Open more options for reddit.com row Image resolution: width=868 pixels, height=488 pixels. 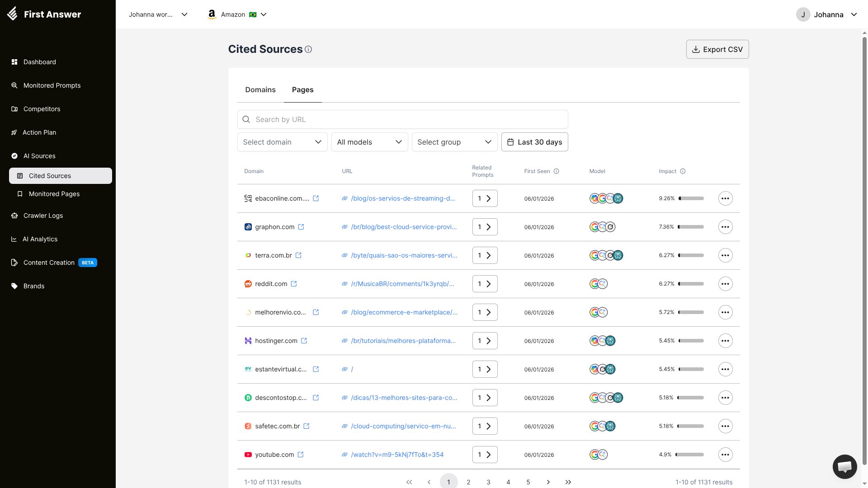(x=725, y=284)
